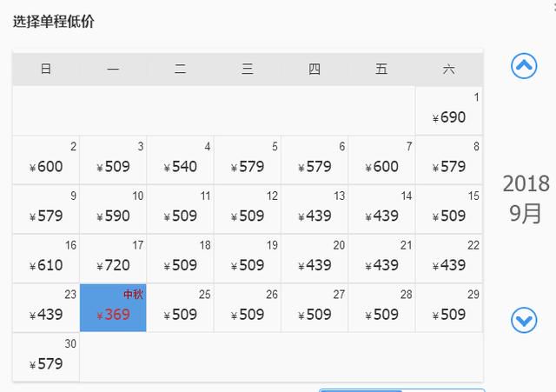Click the down arrow for next month
556x392 pixels.
[x=524, y=321]
